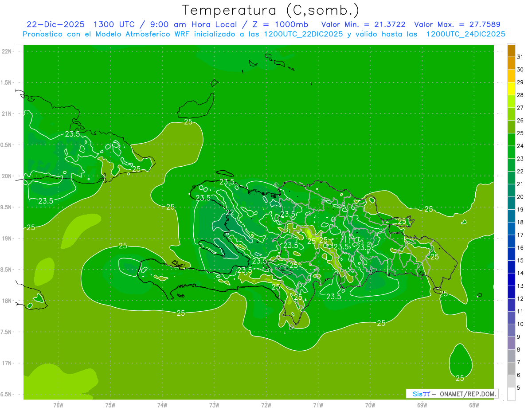Click the title 'Temperatura (C,somb.)'
This screenshot has width=532, height=411.
(270, 11)
